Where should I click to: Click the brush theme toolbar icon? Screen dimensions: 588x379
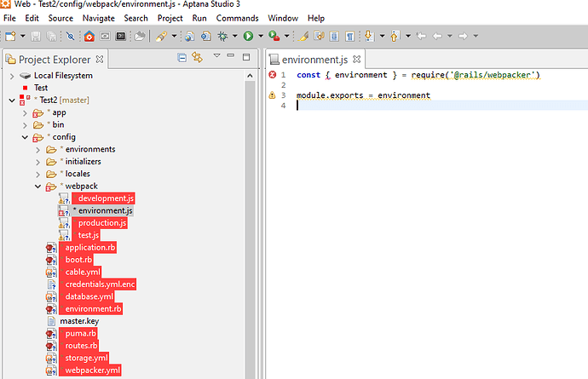161,36
